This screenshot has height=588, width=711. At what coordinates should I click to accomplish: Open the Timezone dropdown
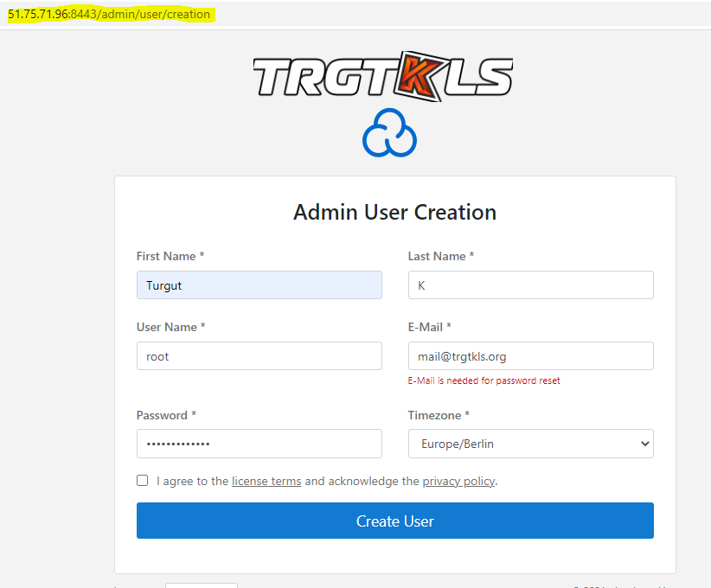pos(530,444)
